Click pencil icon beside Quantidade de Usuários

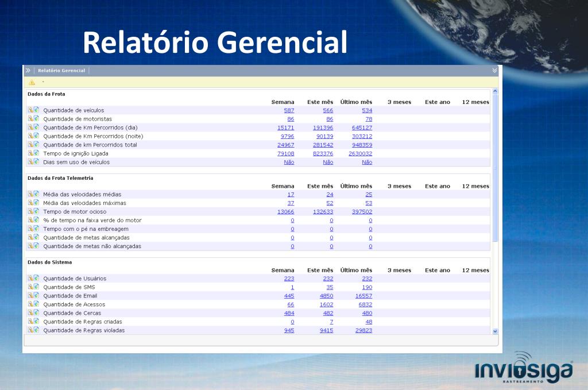click(30, 278)
